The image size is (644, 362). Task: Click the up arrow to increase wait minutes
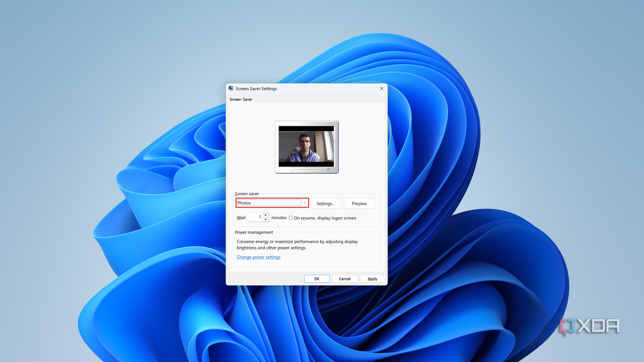265,215
